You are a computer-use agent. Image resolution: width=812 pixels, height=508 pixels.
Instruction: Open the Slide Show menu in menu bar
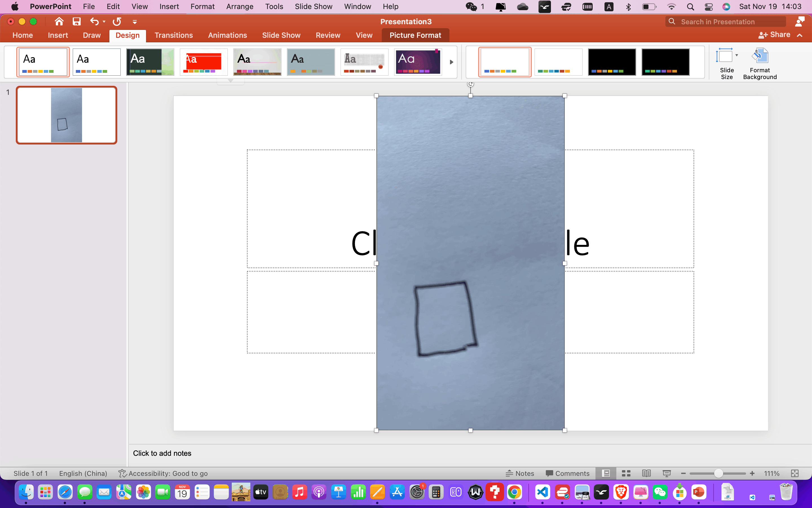click(x=314, y=7)
